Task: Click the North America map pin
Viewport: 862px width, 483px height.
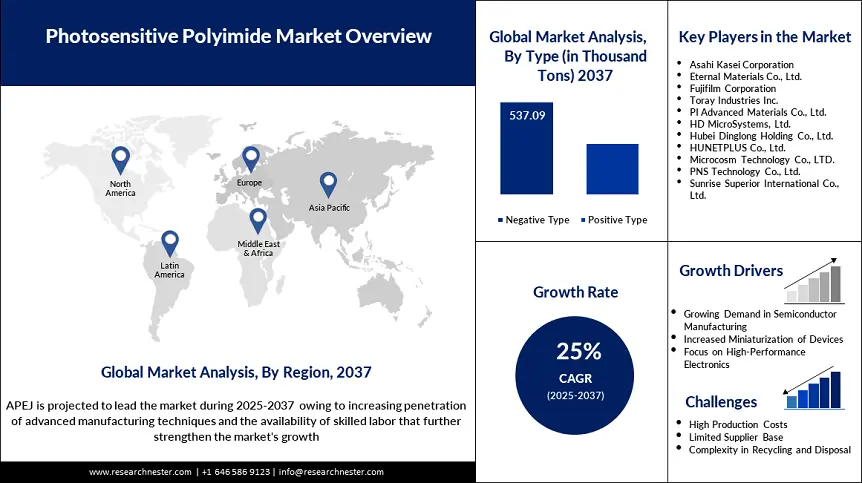Action: 121,160
